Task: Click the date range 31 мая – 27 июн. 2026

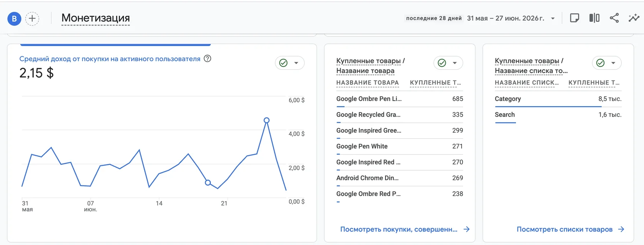Action: point(506,18)
